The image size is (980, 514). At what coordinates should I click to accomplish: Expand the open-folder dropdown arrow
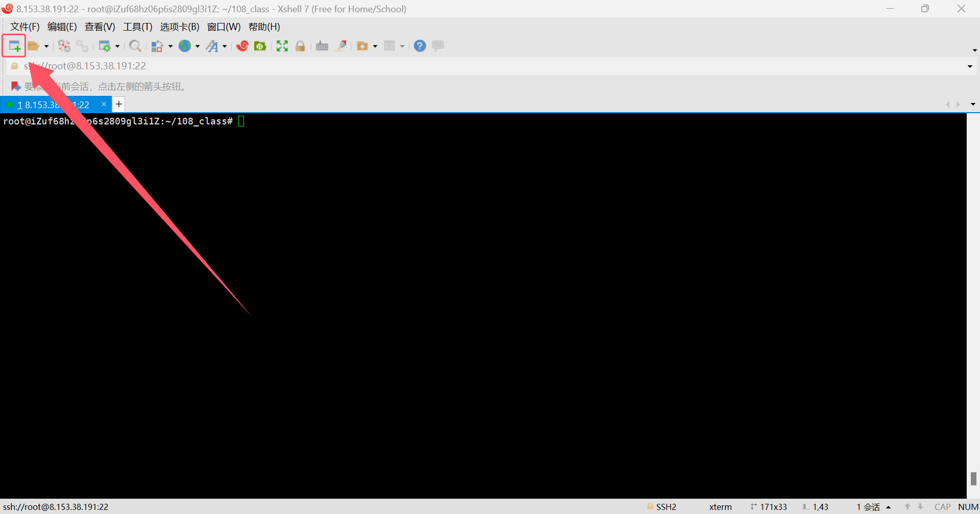pyautogui.click(x=46, y=46)
